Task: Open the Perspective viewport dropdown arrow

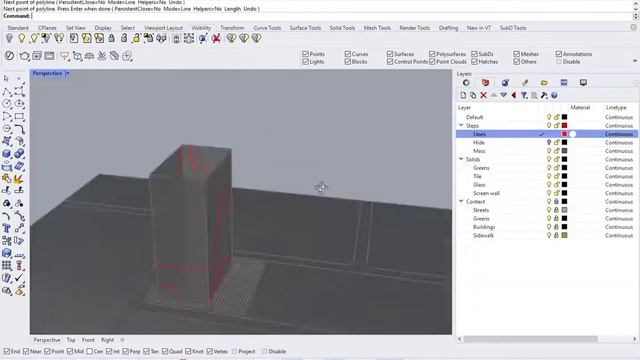Action: pyautogui.click(x=68, y=73)
